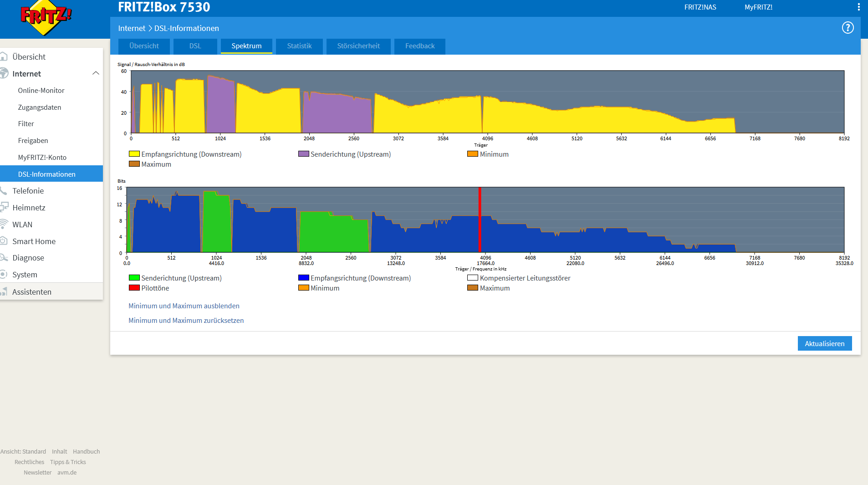Click purple Upstream swatch in SNR legend

304,154
